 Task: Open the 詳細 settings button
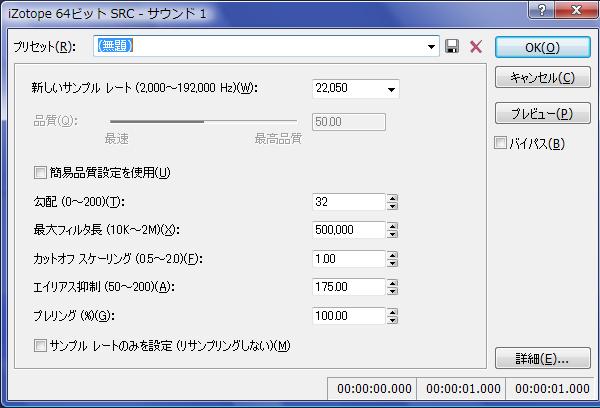pos(543,358)
